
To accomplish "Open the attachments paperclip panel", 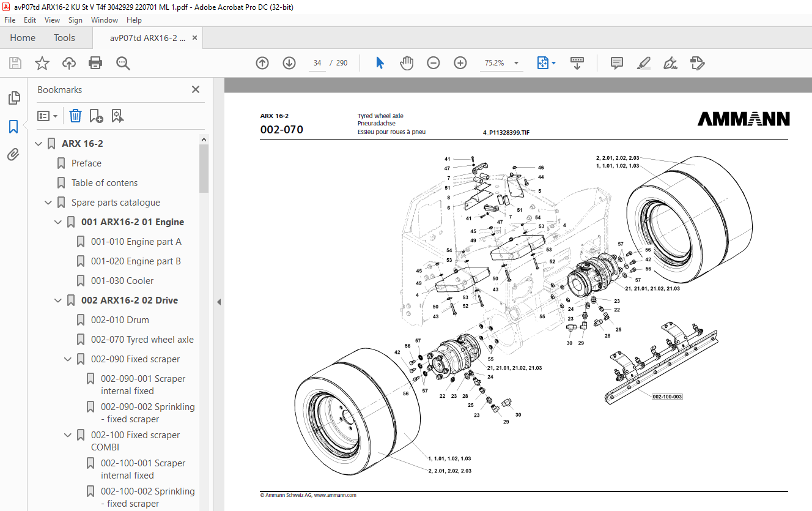I will point(13,155).
